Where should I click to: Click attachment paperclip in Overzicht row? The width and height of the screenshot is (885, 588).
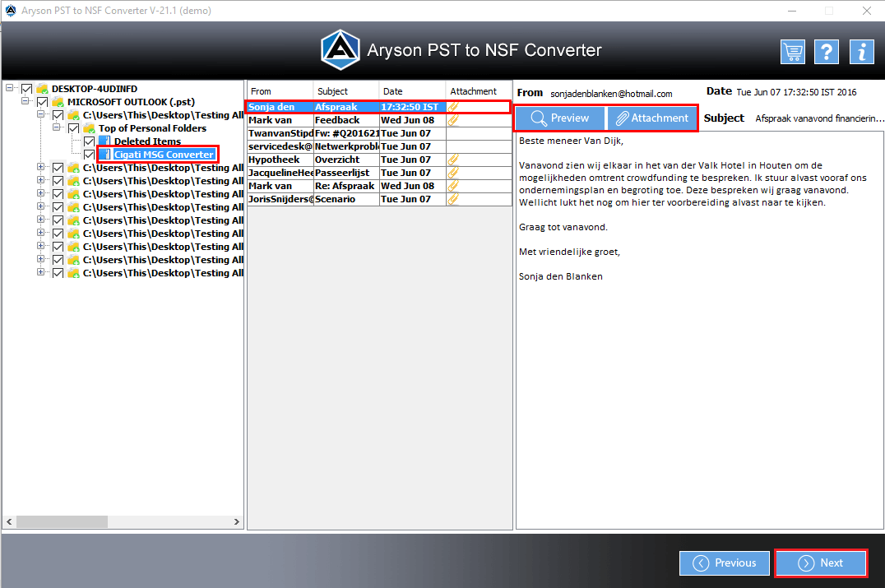click(452, 160)
